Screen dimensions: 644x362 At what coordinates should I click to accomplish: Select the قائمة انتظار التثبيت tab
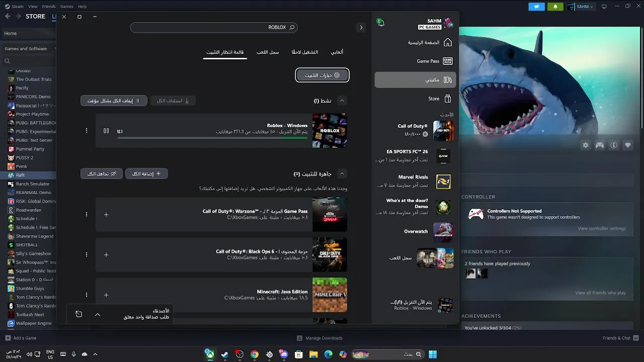[225, 52]
